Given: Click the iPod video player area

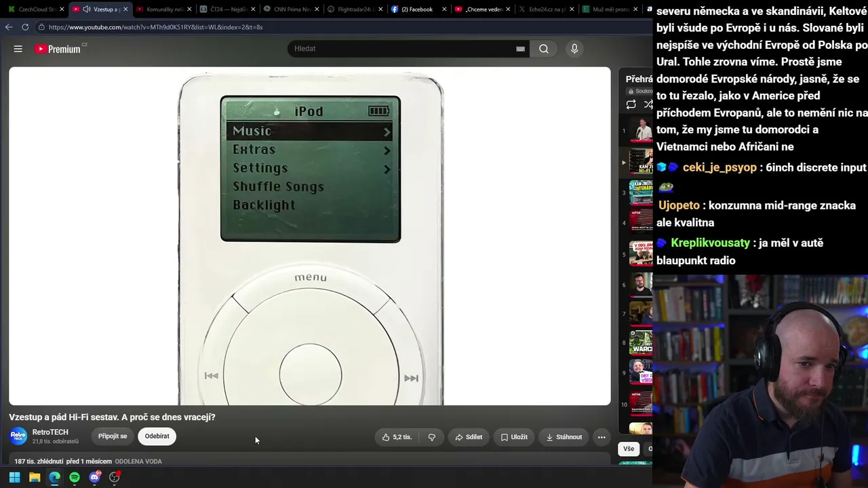Looking at the screenshot, I should [310, 236].
